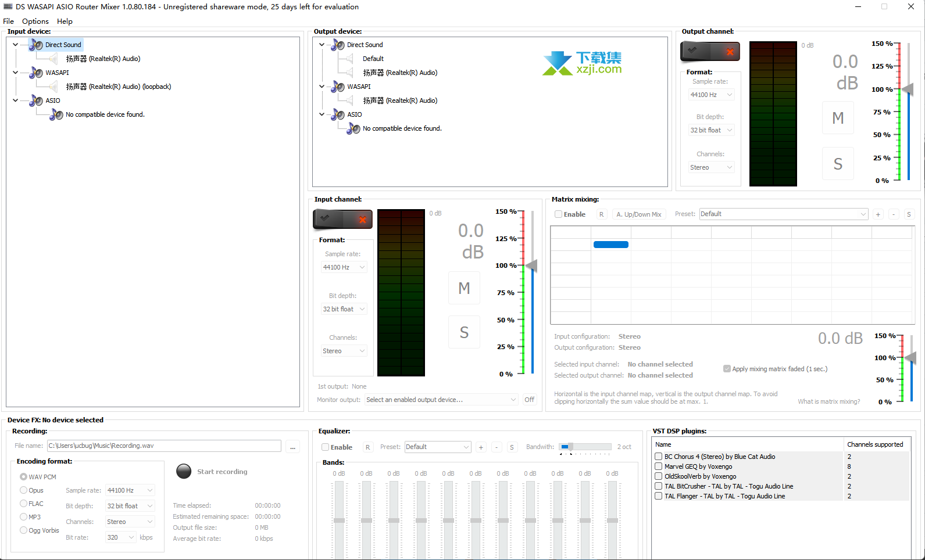Click monitor output Off button

[x=529, y=400]
